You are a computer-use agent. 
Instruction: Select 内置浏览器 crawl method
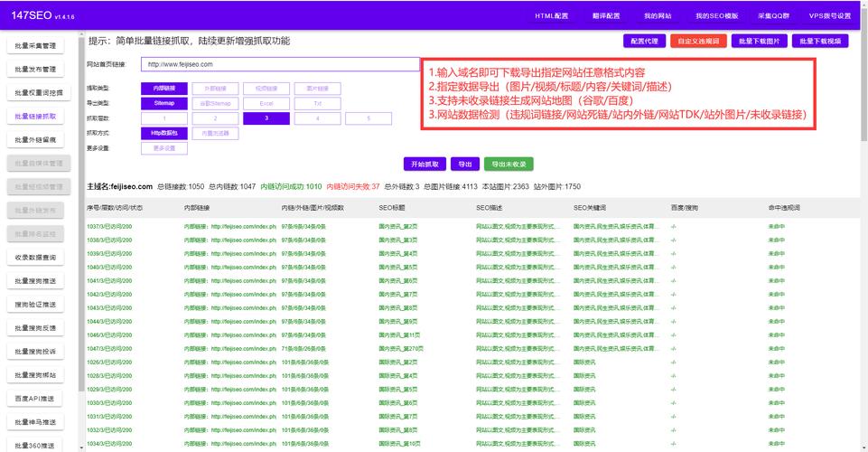215,134
